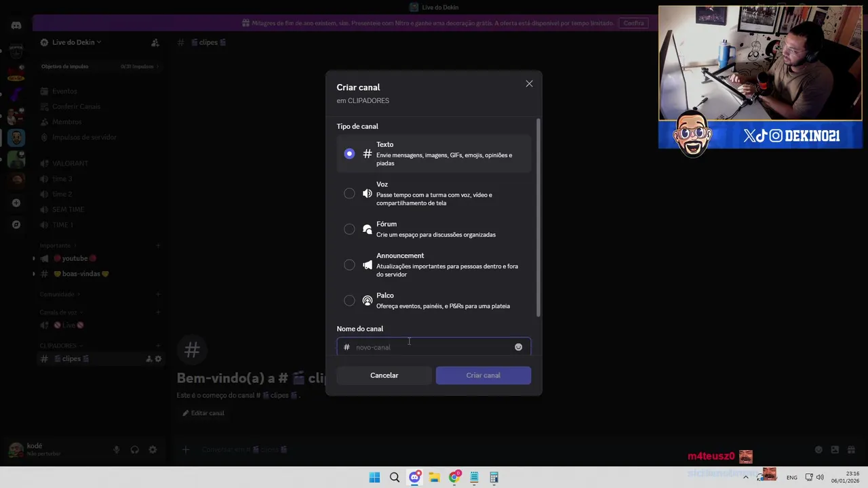Add a channel to Canais de voz category
The image size is (868, 488).
pyautogui.click(x=158, y=312)
